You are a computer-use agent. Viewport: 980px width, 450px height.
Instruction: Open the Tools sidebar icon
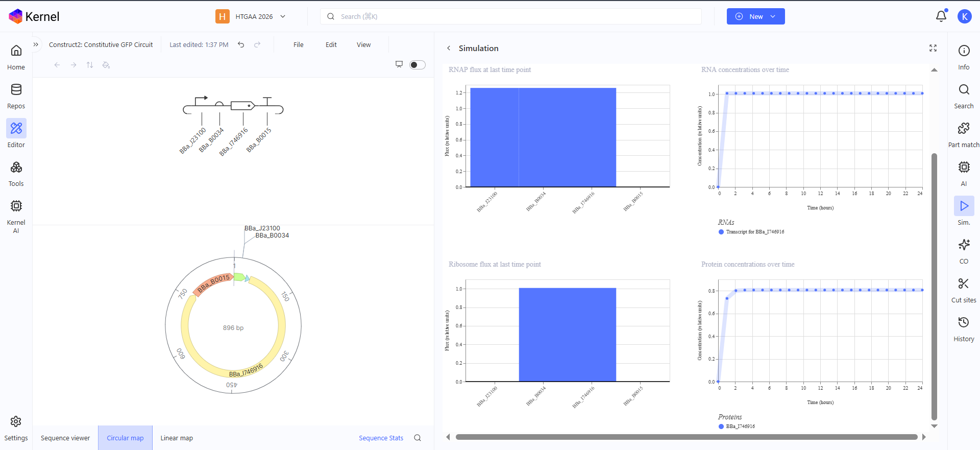coord(16,167)
